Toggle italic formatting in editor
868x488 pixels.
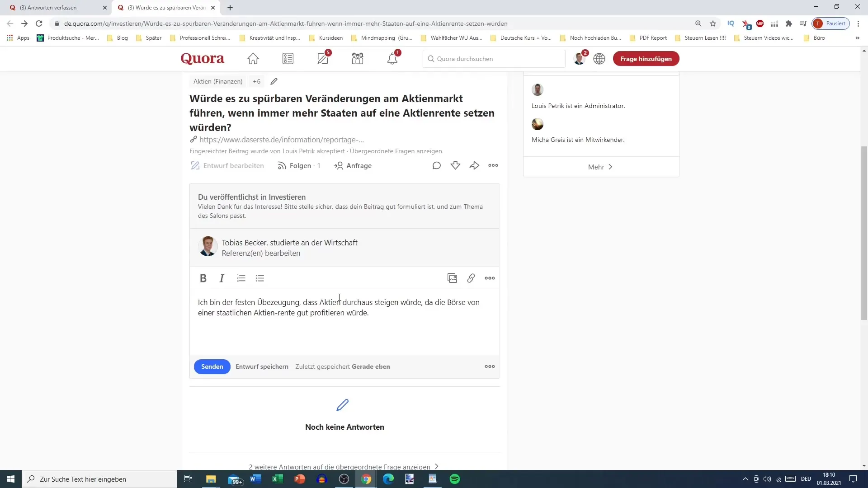(x=222, y=278)
